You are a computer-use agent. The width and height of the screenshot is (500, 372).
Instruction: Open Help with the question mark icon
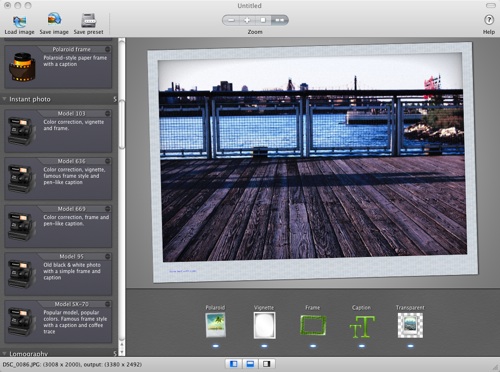pos(489,20)
